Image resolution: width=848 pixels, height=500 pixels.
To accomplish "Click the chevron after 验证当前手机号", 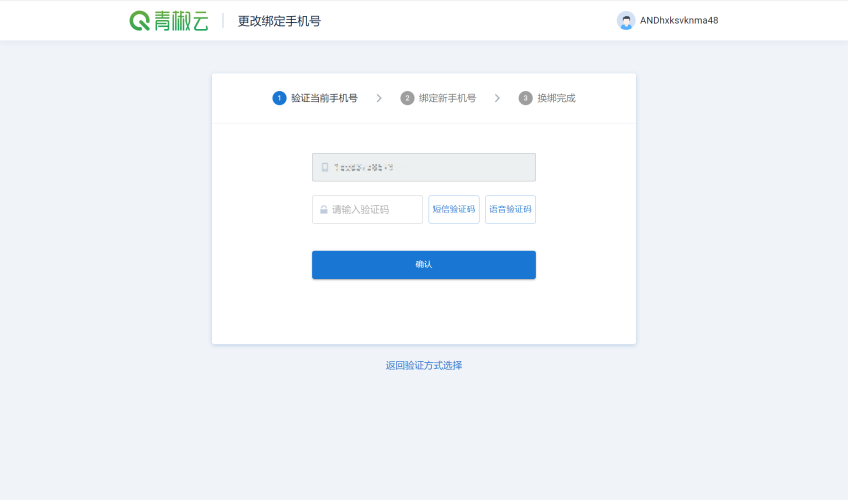I will click(x=379, y=98).
